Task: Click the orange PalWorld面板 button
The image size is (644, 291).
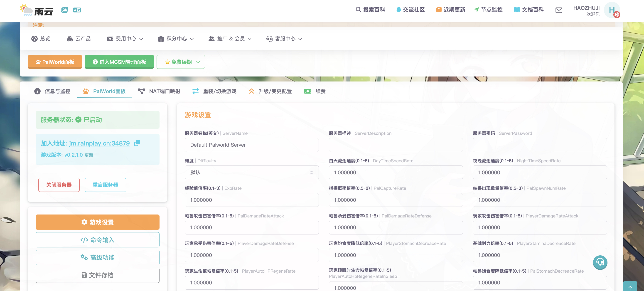Action: [55, 62]
